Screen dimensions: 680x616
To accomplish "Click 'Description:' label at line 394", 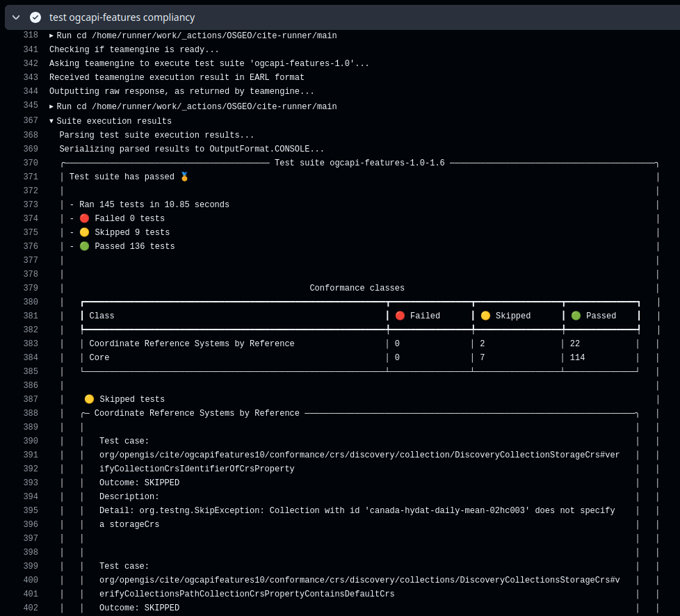I will point(129,496).
